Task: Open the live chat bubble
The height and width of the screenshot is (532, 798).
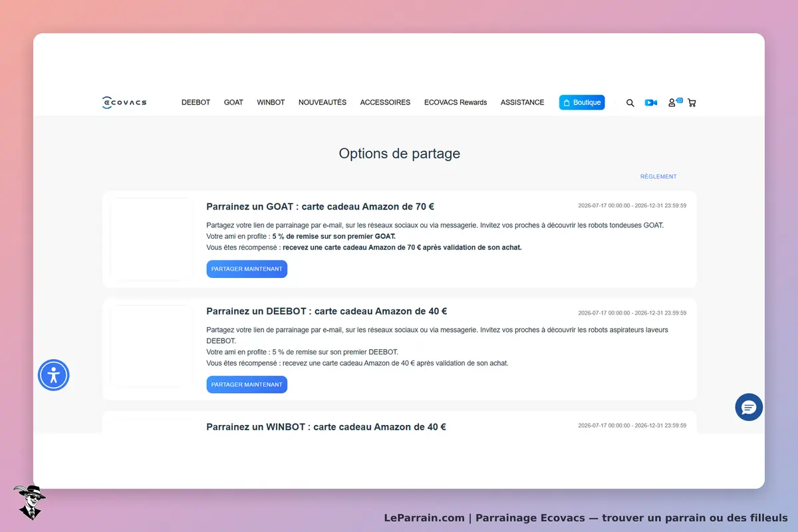Action: click(749, 407)
